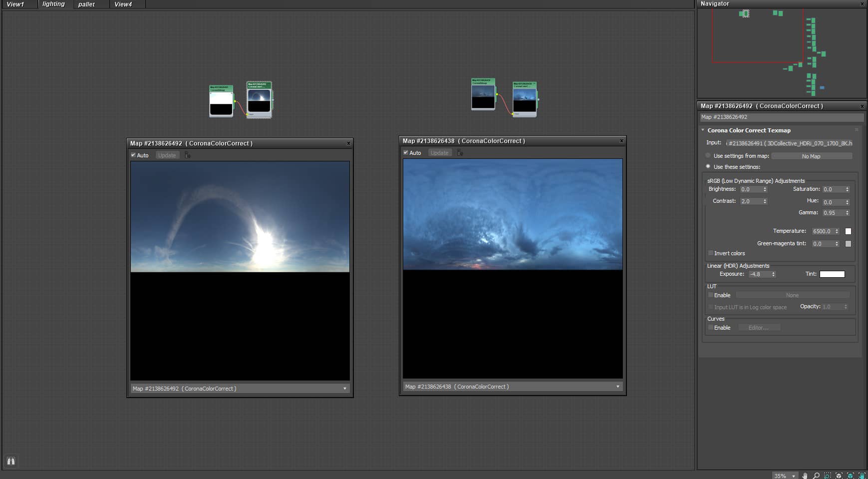The height and width of the screenshot is (479, 868).
Task: Activate the Zoom Region tool
Action: 828,476
